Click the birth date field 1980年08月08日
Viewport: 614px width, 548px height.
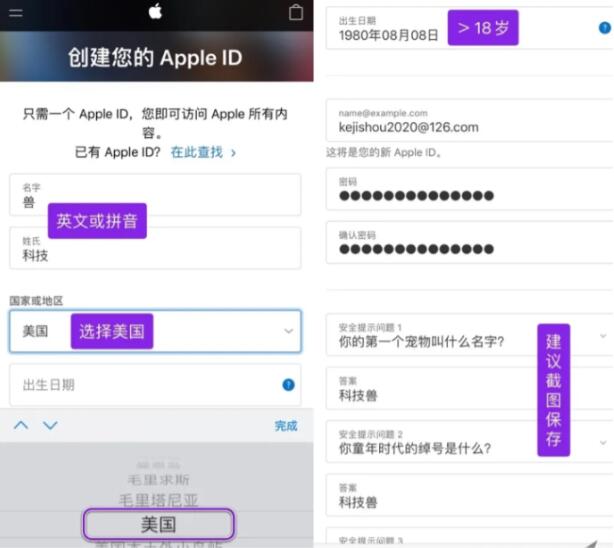click(x=470, y=28)
